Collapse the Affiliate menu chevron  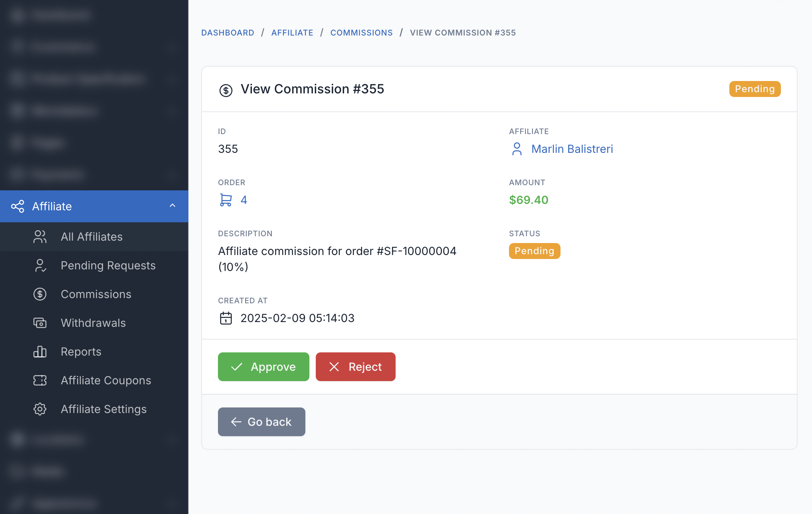point(172,206)
